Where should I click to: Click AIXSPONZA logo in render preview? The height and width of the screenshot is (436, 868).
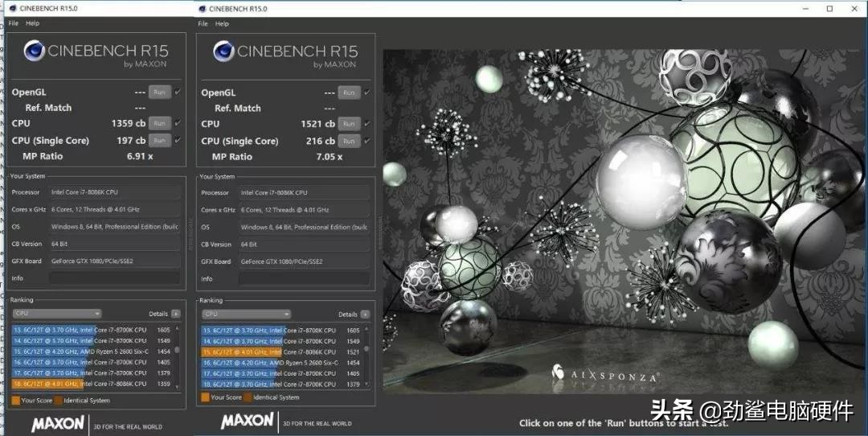coord(604,374)
